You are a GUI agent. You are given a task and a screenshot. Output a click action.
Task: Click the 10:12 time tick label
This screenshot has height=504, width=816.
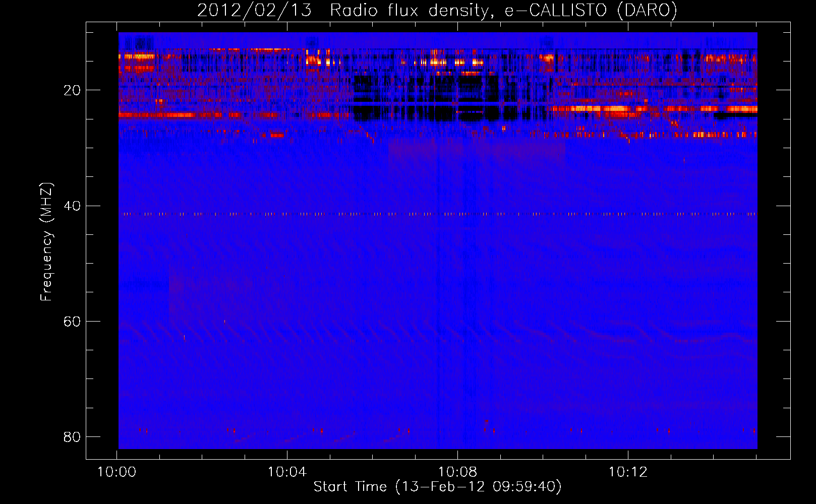[x=628, y=472]
